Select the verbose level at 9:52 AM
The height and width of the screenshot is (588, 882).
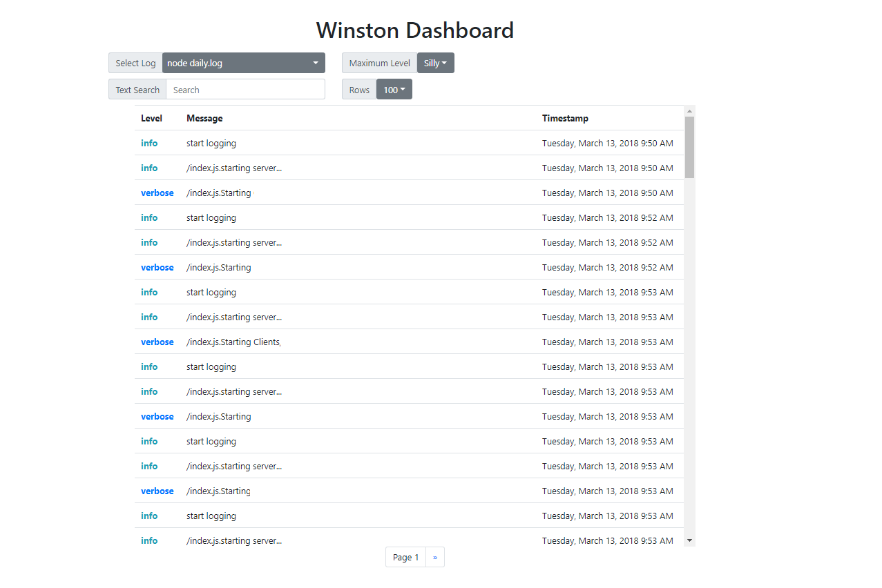tap(157, 267)
